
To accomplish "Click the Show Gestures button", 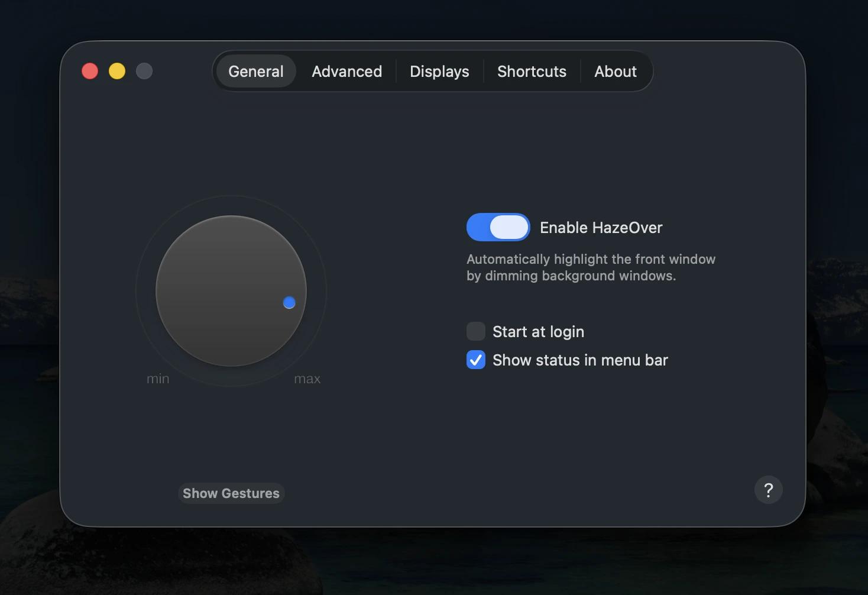I will [231, 493].
